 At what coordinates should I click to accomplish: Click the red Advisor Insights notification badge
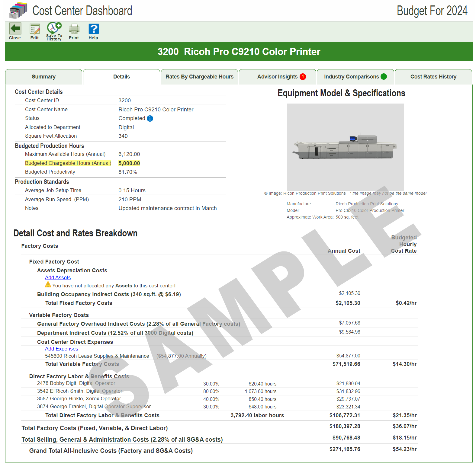click(303, 77)
